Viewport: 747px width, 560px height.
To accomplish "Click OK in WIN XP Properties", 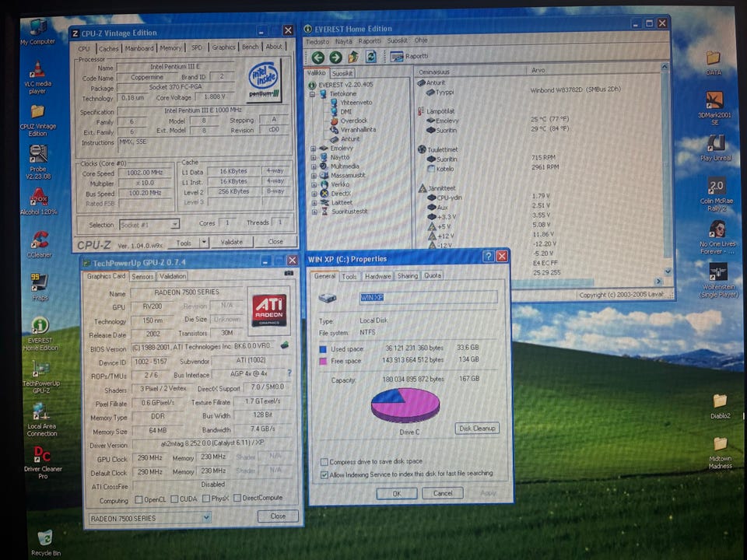I will [396, 494].
